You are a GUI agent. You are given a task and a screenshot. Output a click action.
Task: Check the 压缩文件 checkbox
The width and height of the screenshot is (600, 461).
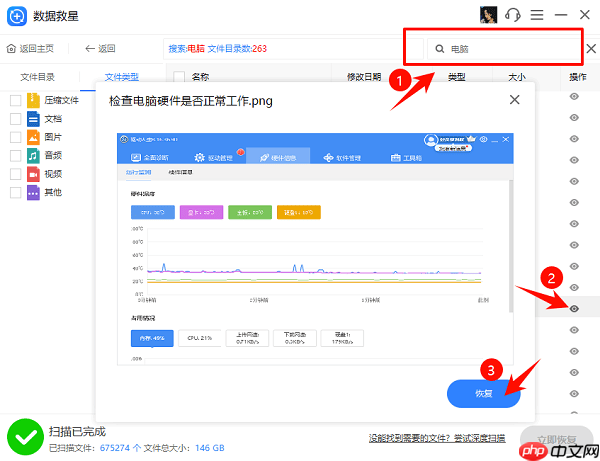[x=15, y=100]
